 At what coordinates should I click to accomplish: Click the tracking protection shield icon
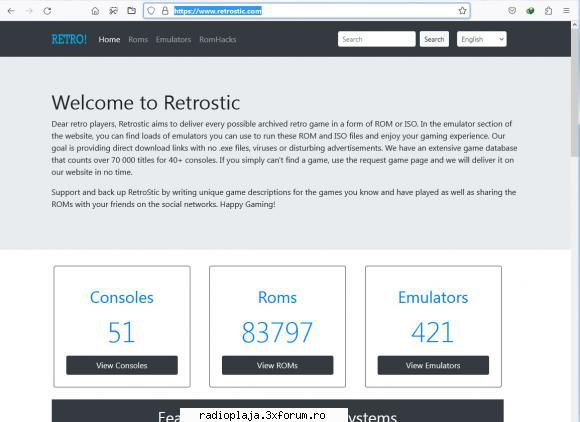pos(151,11)
